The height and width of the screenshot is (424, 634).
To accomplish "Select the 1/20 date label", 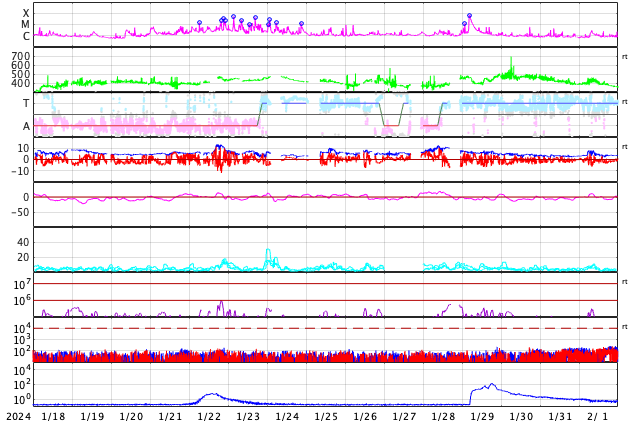I will 131,416.
